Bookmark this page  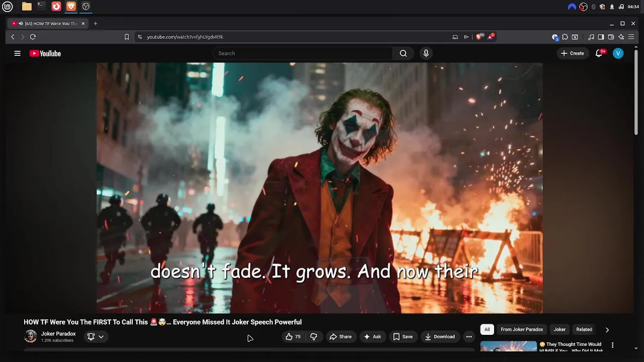127,37
